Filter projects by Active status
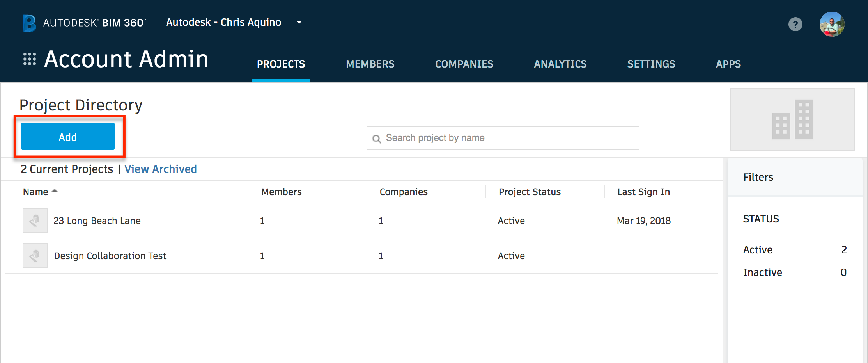This screenshot has width=868, height=363. [758, 250]
